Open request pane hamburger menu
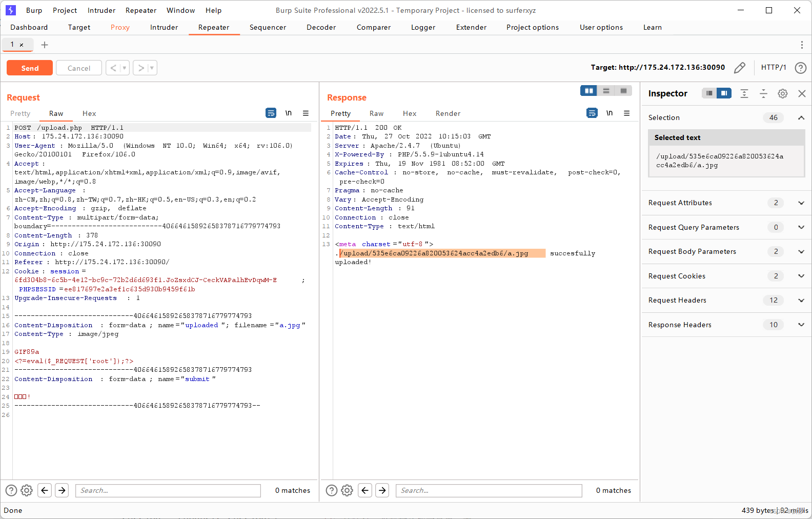Viewport: 812px width, 519px height. pos(306,113)
